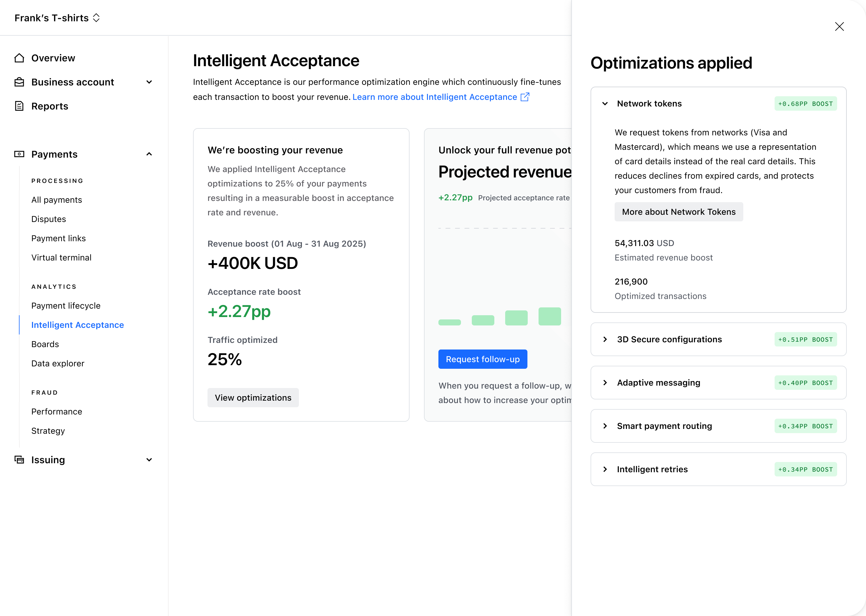The height and width of the screenshot is (616, 866).
Task: Click the tallest green projection bar
Action: pyautogui.click(x=549, y=316)
